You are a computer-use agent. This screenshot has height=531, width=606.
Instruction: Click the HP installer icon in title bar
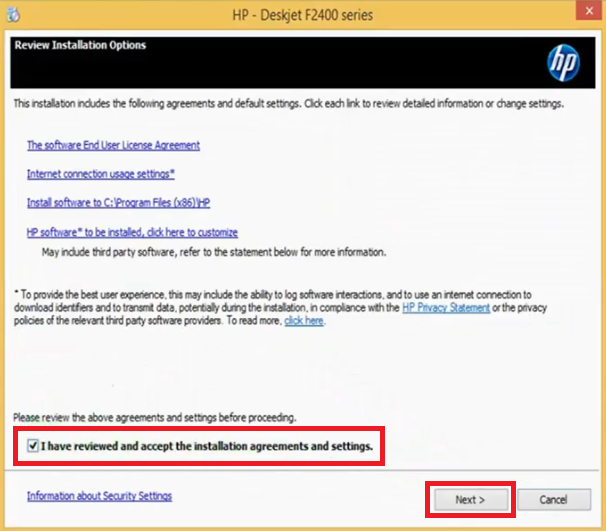click(x=14, y=15)
